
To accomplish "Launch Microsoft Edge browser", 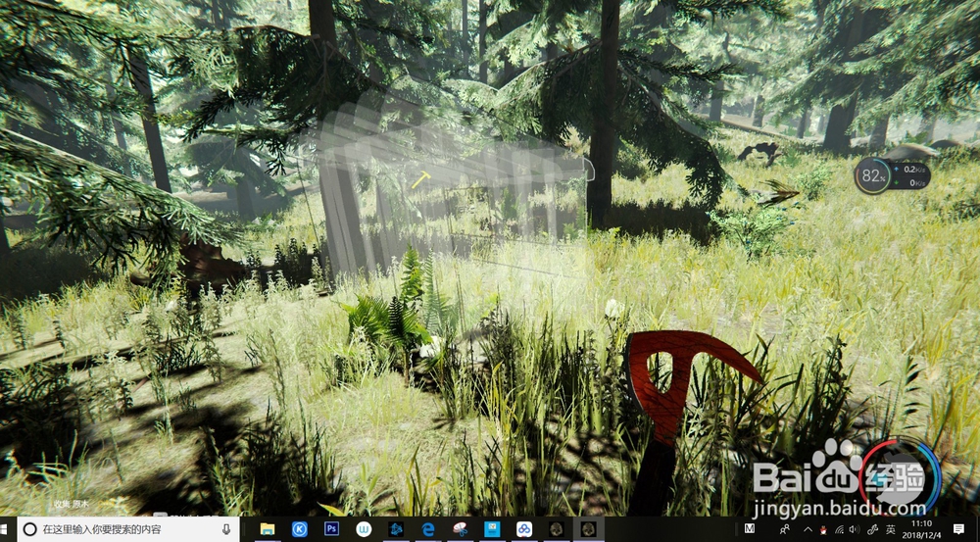I will point(428,529).
